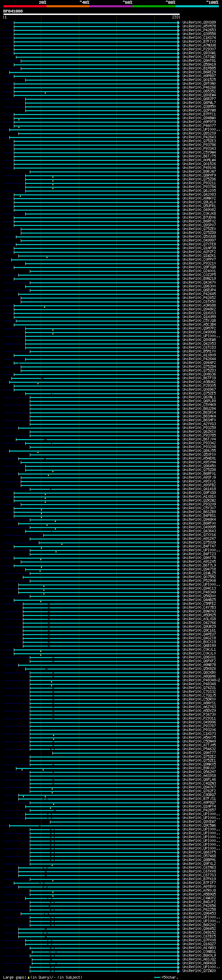
Task: Select hit label UniRef100_Q66IF5
Action: (199, 852)
